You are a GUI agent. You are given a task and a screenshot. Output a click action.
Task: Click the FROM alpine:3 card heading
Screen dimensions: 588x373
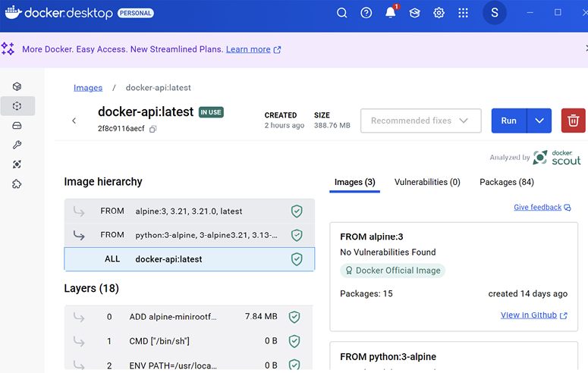pyautogui.click(x=372, y=237)
